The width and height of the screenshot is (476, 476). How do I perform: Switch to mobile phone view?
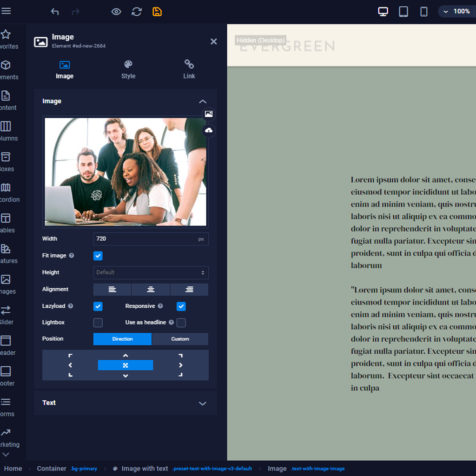[x=423, y=12]
